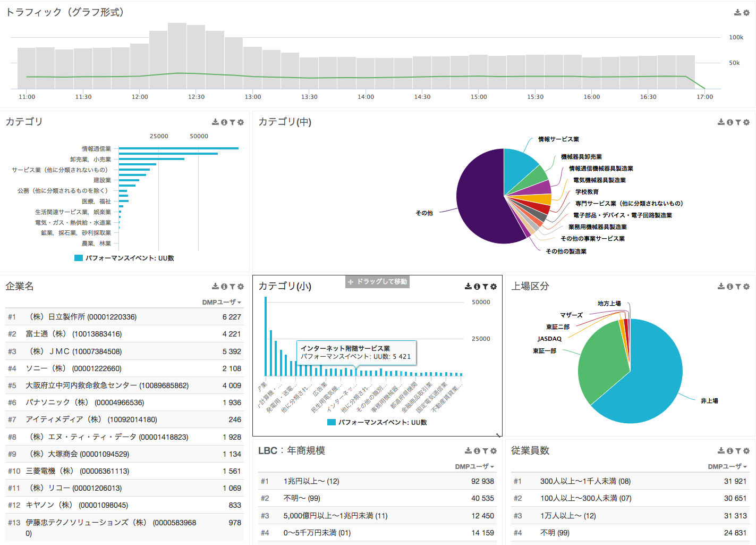
Task: Click filter icon in 上場区分 panel
Action: pos(738,287)
